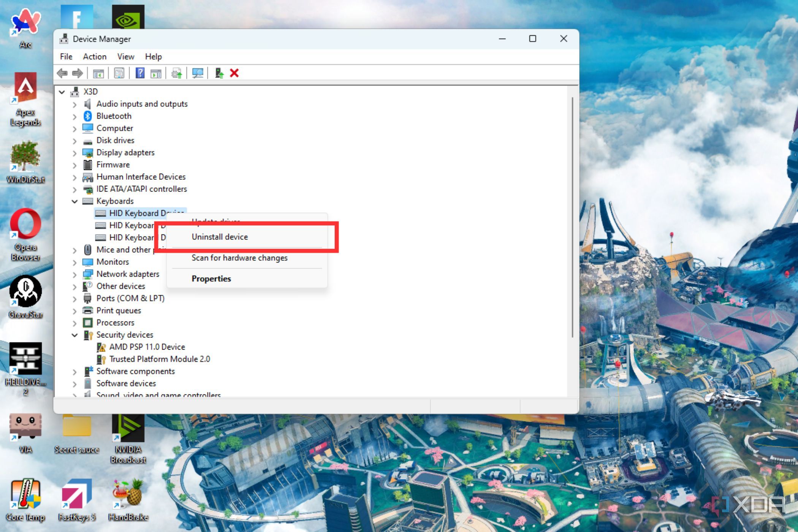The height and width of the screenshot is (532, 798).
Task: Open the Properties toolbar icon in Device Manager
Action: 119,73
